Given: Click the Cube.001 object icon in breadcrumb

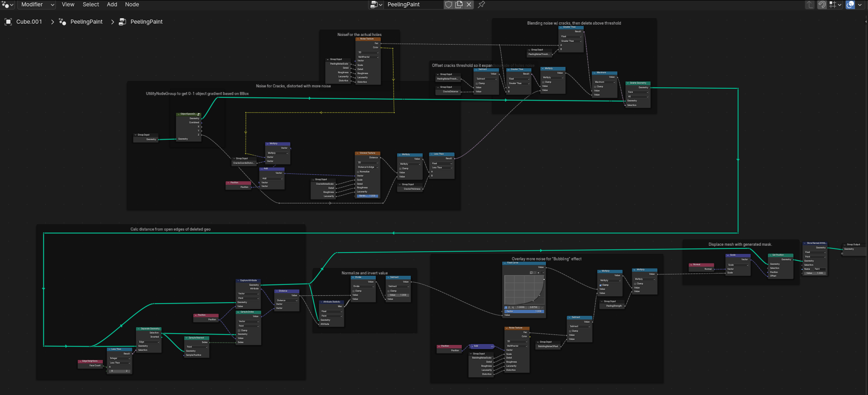Looking at the screenshot, I should coord(8,22).
